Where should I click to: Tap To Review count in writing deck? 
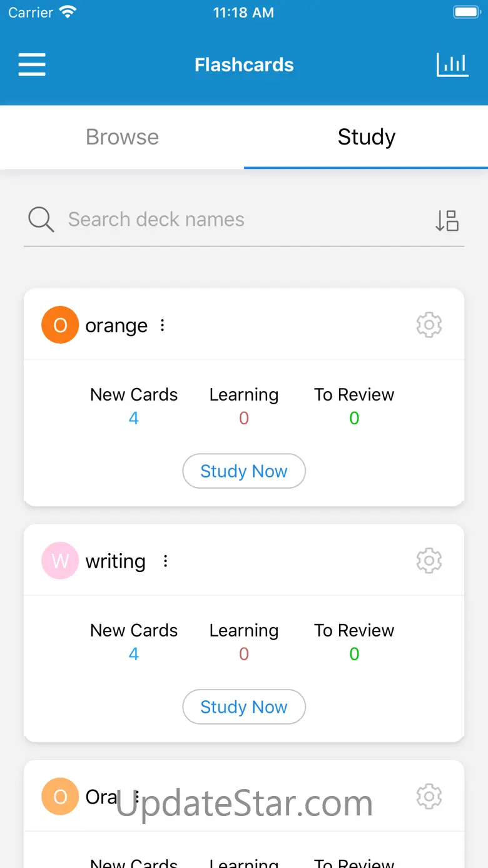354,654
